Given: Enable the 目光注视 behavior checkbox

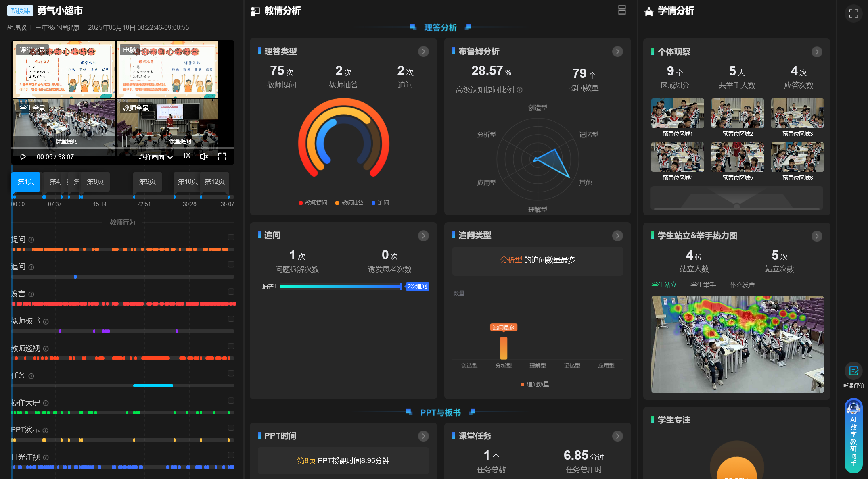Looking at the screenshot, I should coord(231,455).
